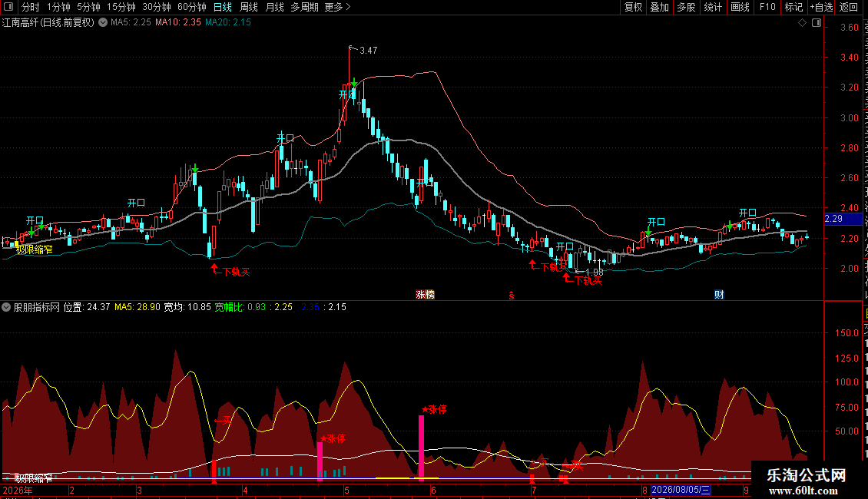This screenshot has height=499, width=868.
Task: Click the blue 2.29 price tag on axis
Action: point(843,219)
